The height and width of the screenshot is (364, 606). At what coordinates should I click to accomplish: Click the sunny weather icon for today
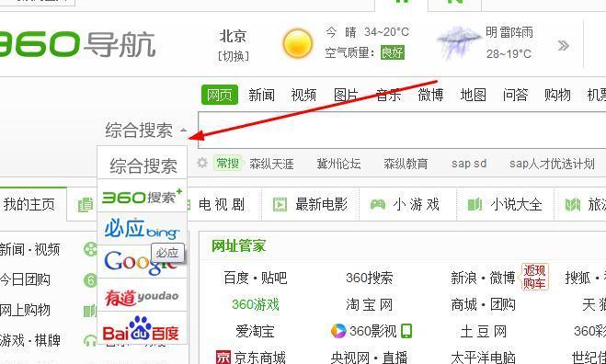coord(298,43)
